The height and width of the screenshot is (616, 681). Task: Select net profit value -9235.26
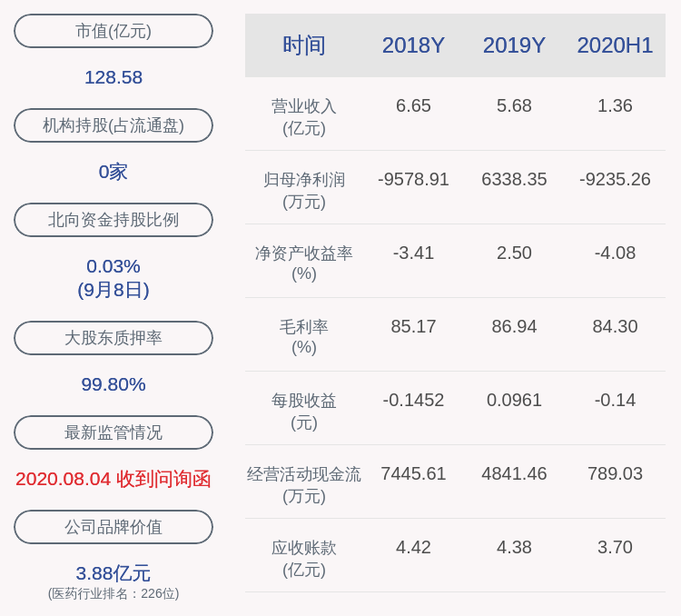(615, 179)
